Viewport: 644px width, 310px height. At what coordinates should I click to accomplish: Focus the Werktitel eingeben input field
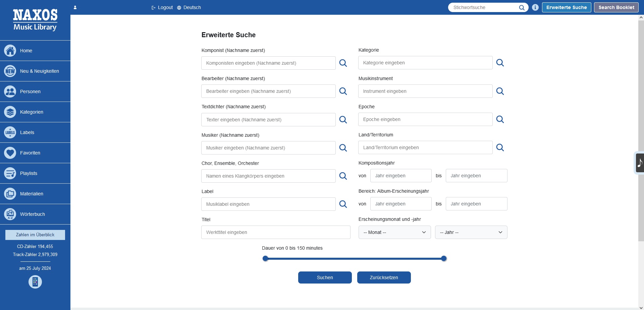(276, 232)
